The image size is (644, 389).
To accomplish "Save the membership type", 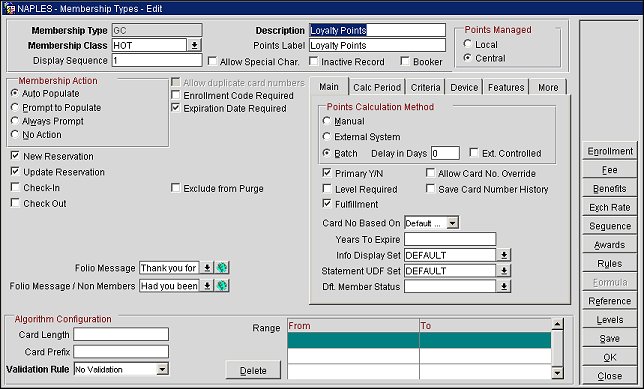I will coord(610,338).
